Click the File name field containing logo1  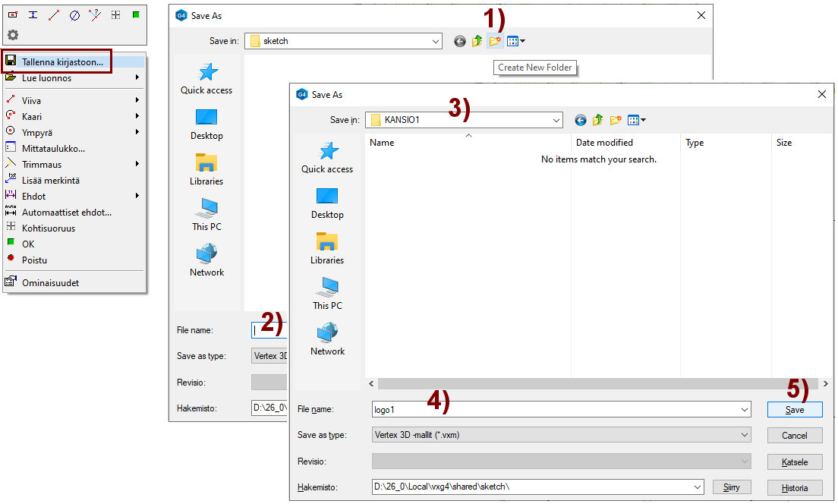(554, 409)
